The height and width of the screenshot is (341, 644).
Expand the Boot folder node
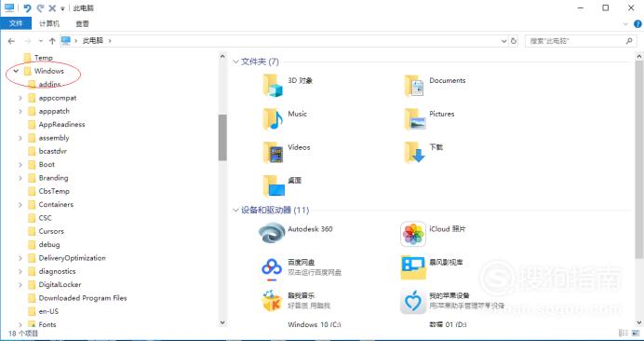pyautogui.click(x=20, y=165)
